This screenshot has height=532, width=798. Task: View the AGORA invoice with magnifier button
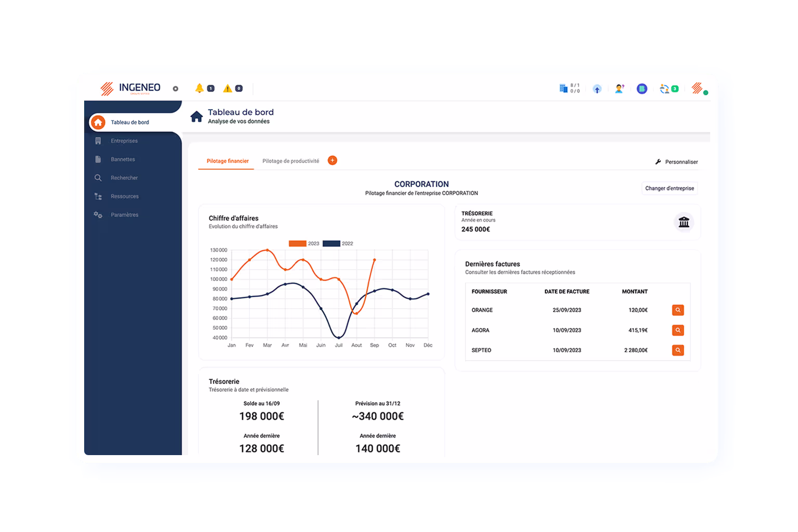[678, 330]
